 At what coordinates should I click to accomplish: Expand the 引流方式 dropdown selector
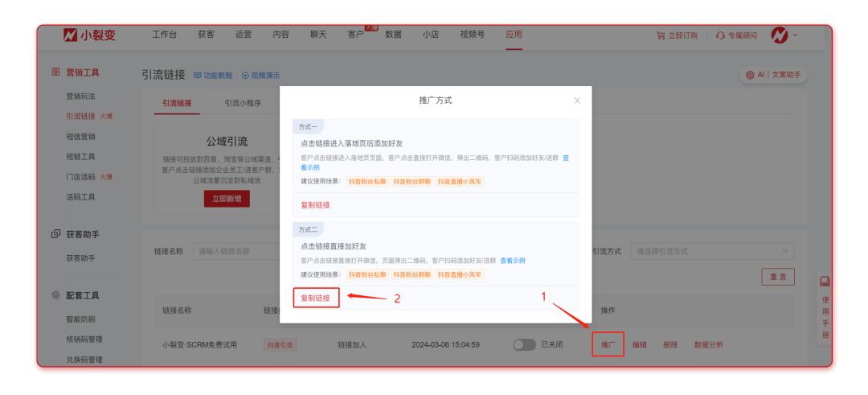click(711, 251)
